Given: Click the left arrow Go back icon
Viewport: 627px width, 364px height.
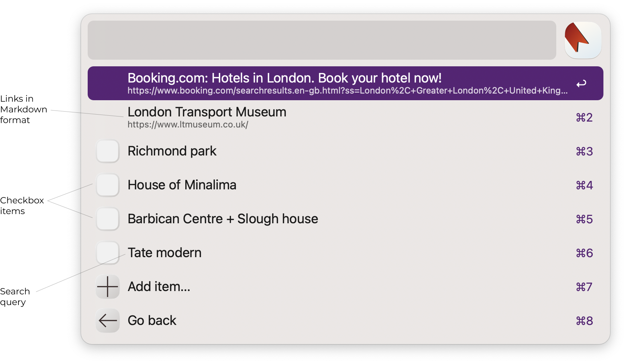Looking at the screenshot, I should tap(108, 321).
